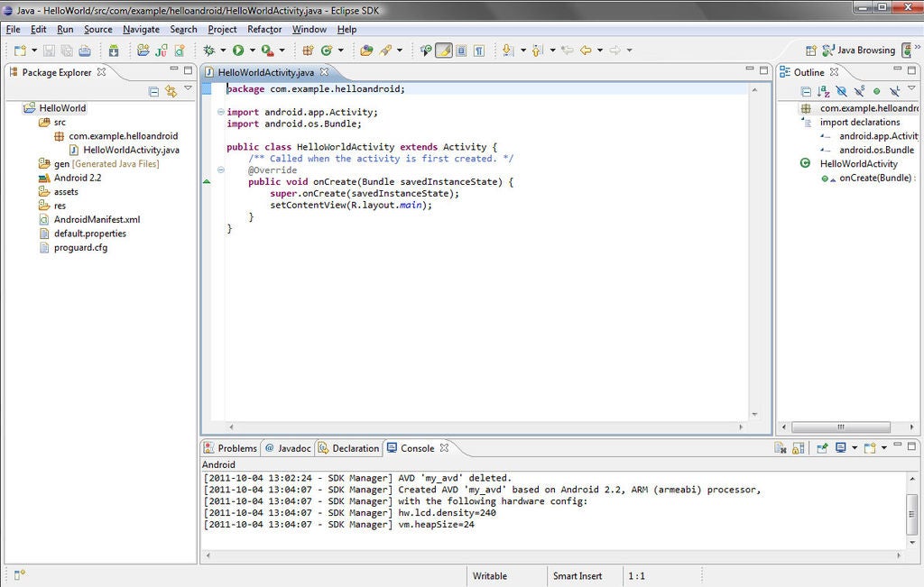The image size is (924, 587).
Task: Open the Refactor menu
Action: 264,29
